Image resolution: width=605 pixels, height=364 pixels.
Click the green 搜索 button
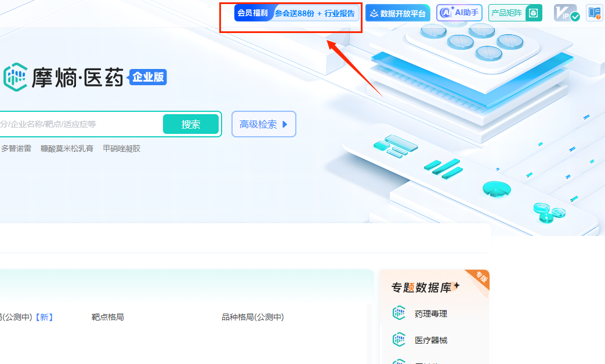point(191,124)
